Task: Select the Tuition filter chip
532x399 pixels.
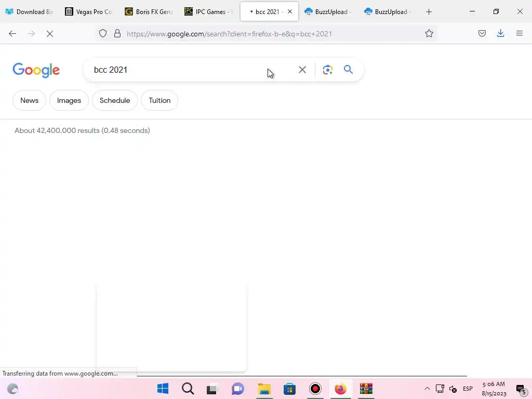Action: 159,100
